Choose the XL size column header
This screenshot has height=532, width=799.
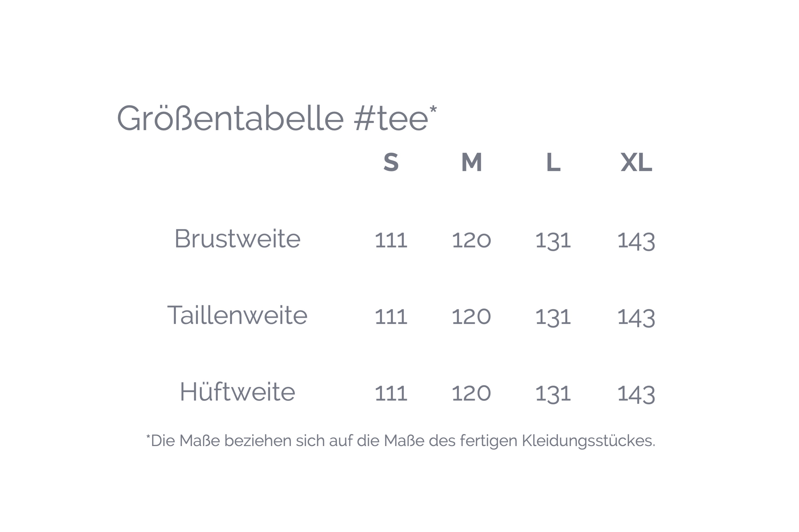click(x=636, y=162)
